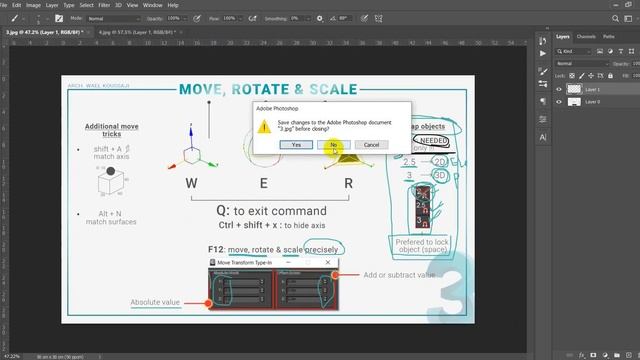Open symmetry paint options butterfly icon
The width and height of the screenshot is (640, 360).
pyautogui.click(x=379, y=18)
